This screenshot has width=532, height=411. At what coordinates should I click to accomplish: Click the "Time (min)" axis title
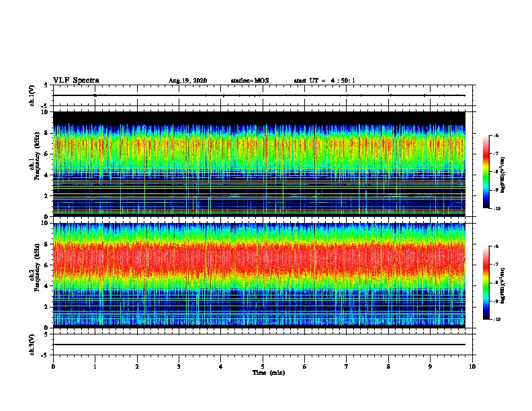click(269, 373)
